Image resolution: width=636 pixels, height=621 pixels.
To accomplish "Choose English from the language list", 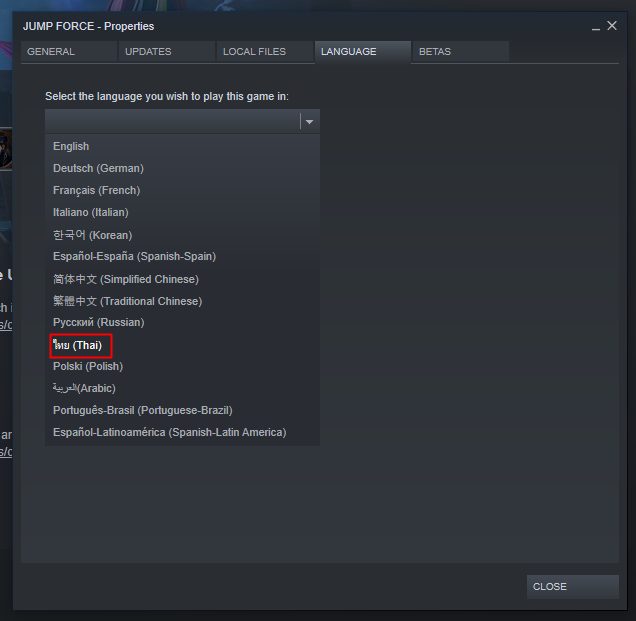I will click(183, 146).
